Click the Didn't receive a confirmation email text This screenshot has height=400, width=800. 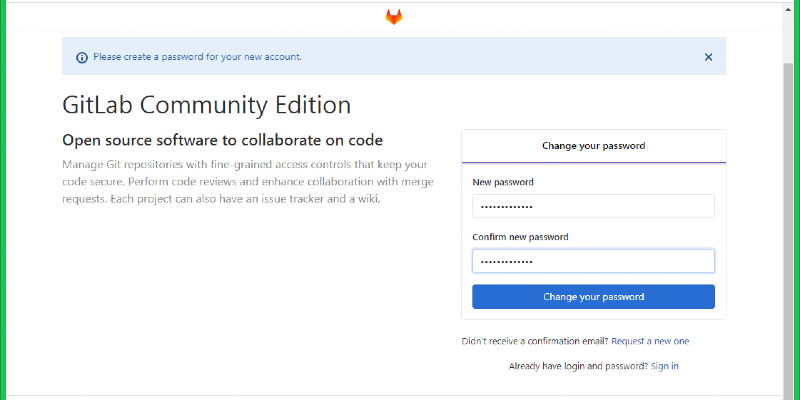535,342
